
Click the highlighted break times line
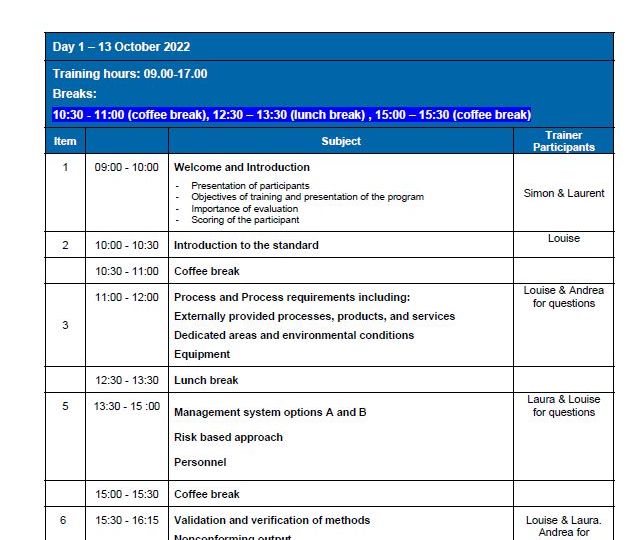[x=292, y=115]
